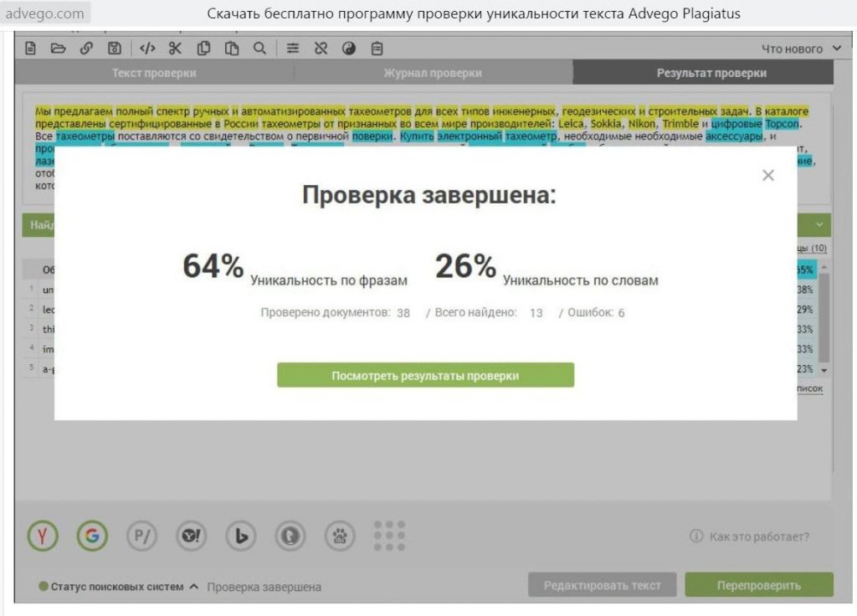Click the Уникальность по фразам label
Viewport: 857px width, 616px height.
(x=328, y=280)
